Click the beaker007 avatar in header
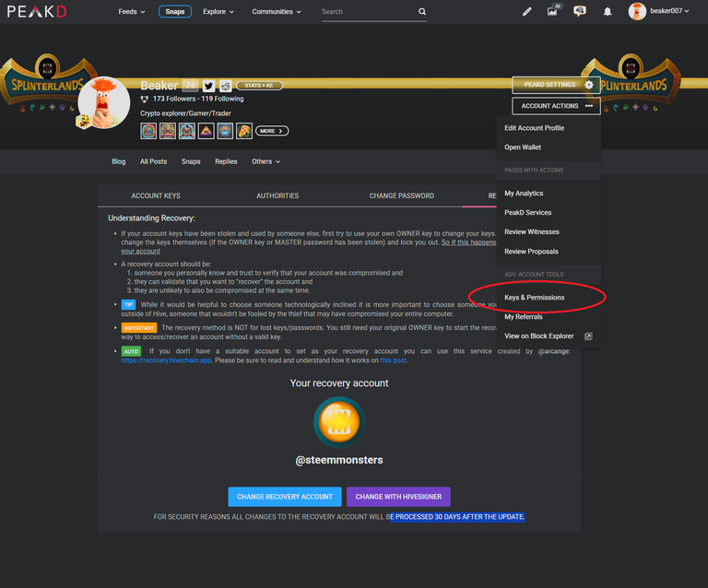708x588 pixels. pos(637,11)
